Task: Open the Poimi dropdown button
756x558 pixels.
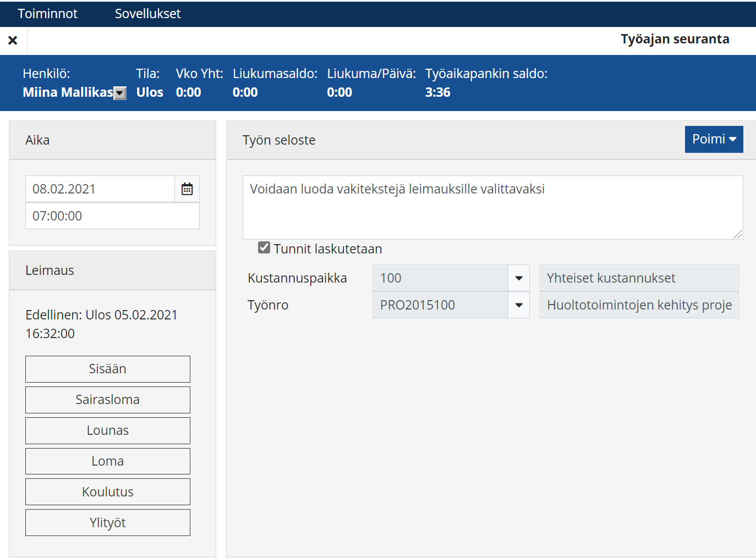Action: coord(714,140)
